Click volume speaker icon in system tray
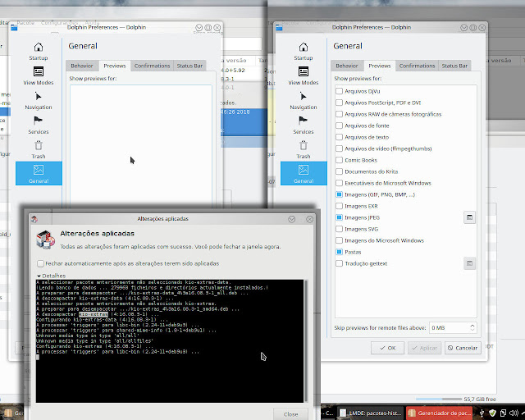This screenshot has height=420, width=525. pos(514,413)
